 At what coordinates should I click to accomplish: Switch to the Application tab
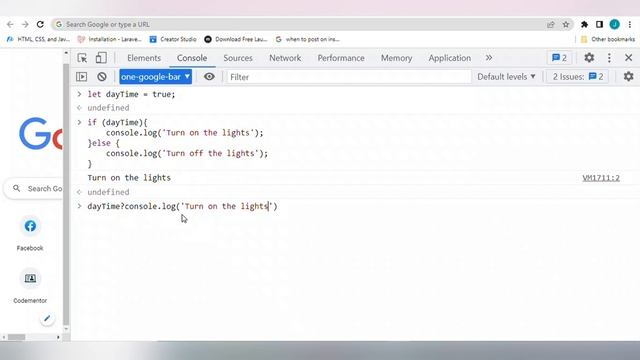(x=449, y=58)
